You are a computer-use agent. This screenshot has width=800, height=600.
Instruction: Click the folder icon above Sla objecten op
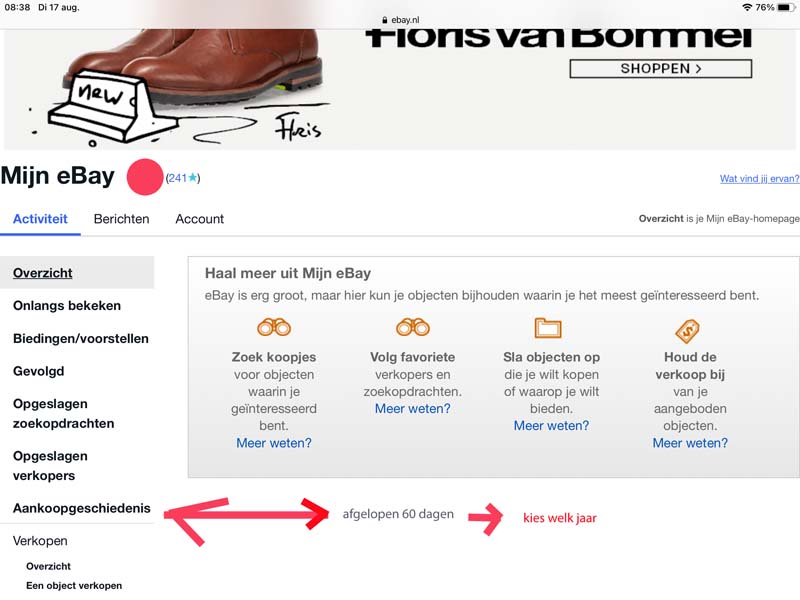(x=548, y=328)
